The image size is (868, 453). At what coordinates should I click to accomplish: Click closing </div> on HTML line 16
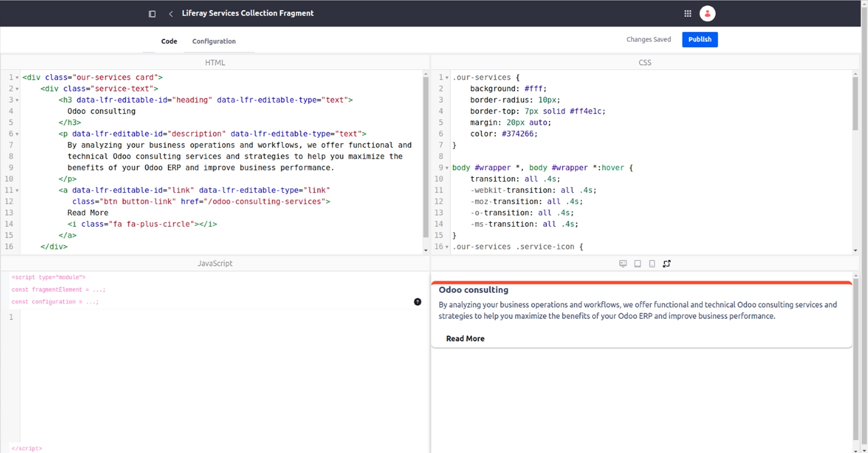click(x=54, y=247)
